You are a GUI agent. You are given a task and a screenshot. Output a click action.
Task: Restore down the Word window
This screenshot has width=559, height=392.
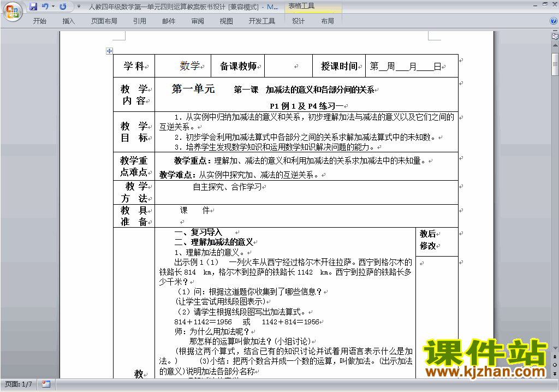(x=545, y=5)
